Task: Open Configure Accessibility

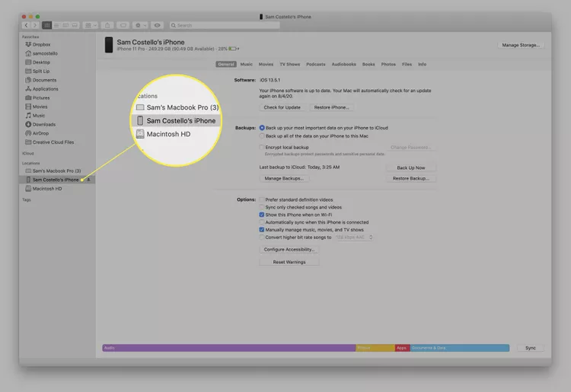Action: click(x=289, y=250)
